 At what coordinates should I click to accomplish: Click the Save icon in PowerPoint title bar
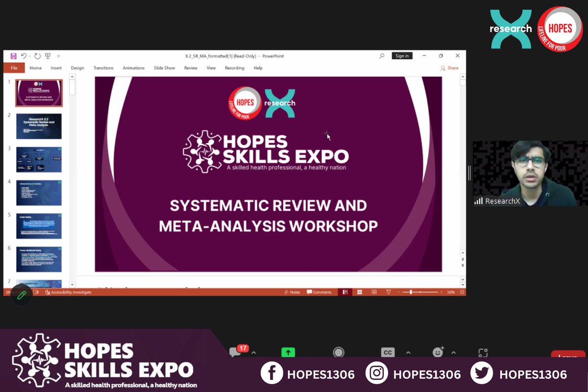pyautogui.click(x=13, y=56)
